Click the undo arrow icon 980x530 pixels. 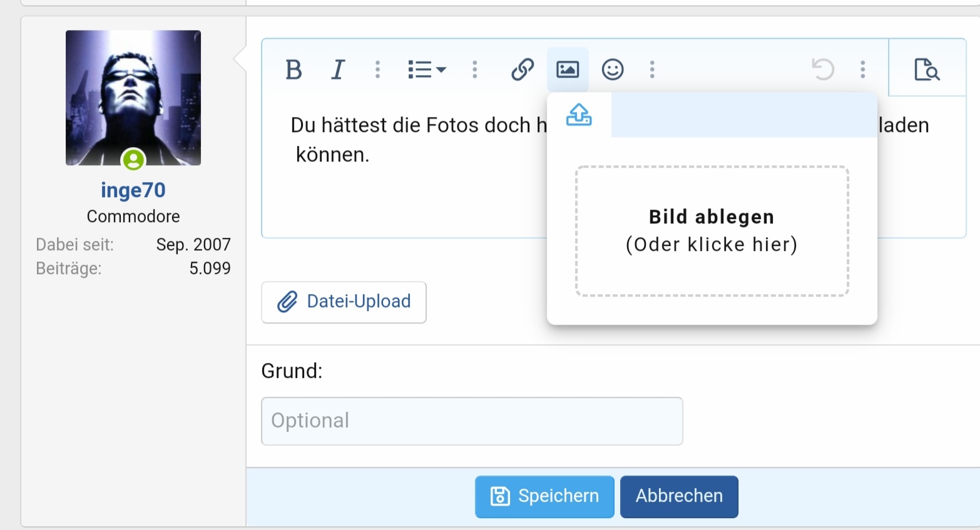click(823, 69)
